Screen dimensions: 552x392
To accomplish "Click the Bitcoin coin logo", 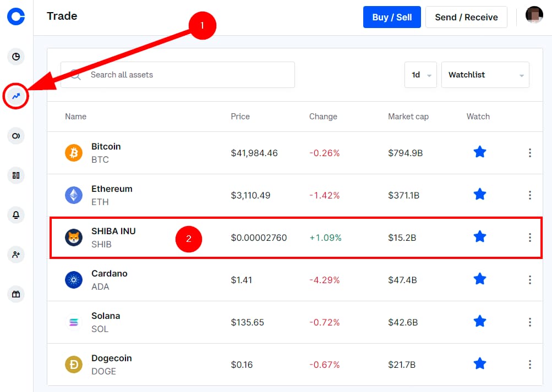I will pyautogui.click(x=74, y=153).
